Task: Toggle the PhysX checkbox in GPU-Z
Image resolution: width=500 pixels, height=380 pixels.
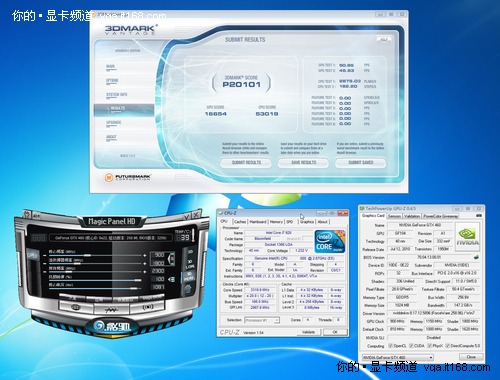Action: (430, 346)
